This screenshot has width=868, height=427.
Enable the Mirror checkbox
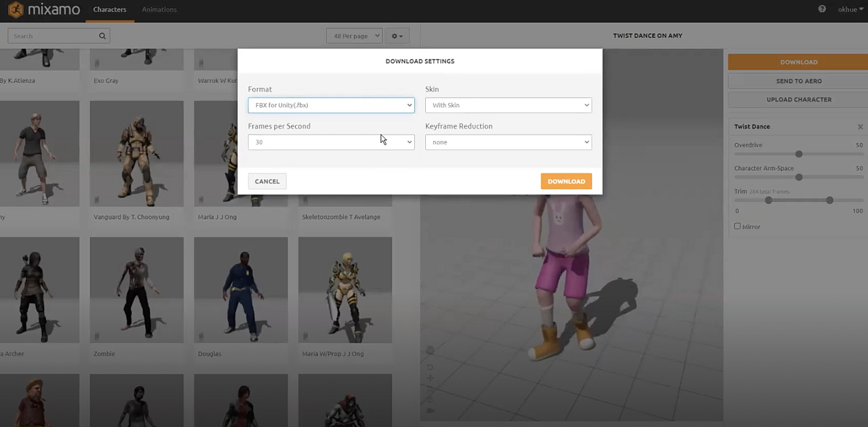point(737,226)
